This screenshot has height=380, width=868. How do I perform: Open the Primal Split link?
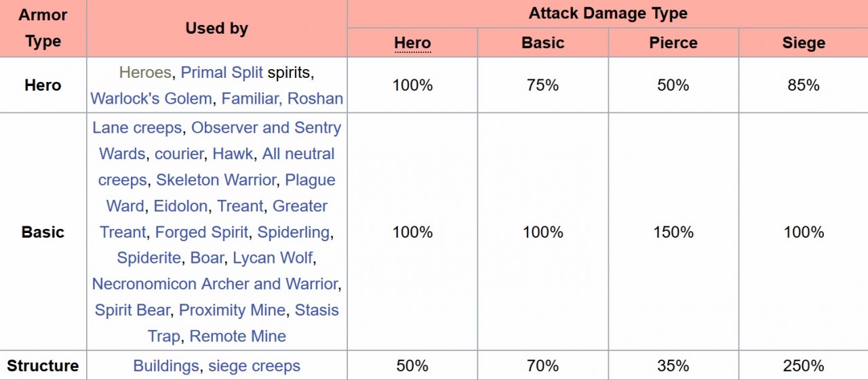coord(222,72)
